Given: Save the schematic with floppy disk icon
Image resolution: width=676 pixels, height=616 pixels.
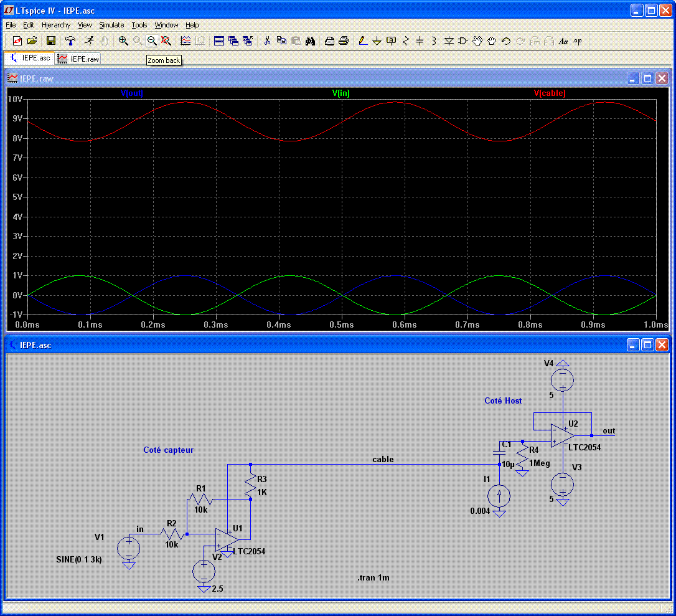Looking at the screenshot, I should (51, 41).
